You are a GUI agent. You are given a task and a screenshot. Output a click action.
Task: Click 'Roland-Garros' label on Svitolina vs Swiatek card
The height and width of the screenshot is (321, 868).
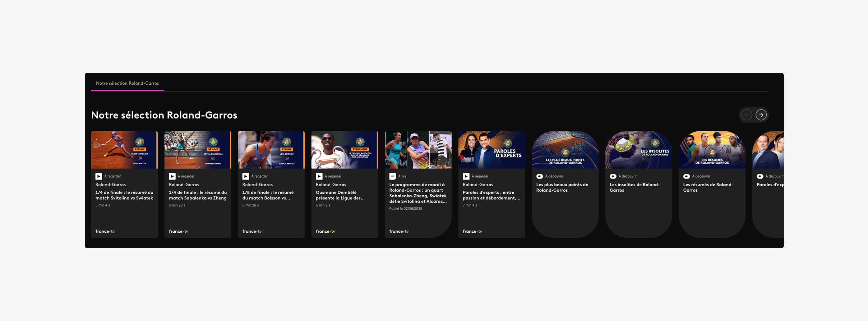point(111,185)
